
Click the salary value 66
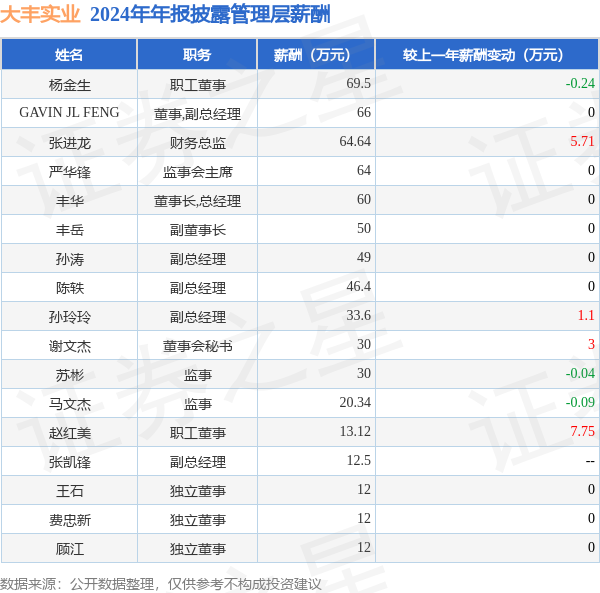(x=364, y=112)
